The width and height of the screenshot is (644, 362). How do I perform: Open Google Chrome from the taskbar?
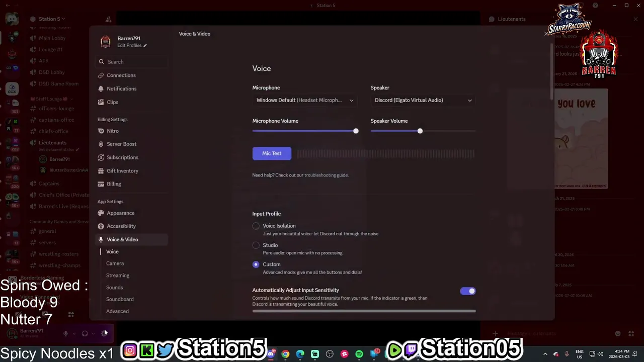click(285, 354)
